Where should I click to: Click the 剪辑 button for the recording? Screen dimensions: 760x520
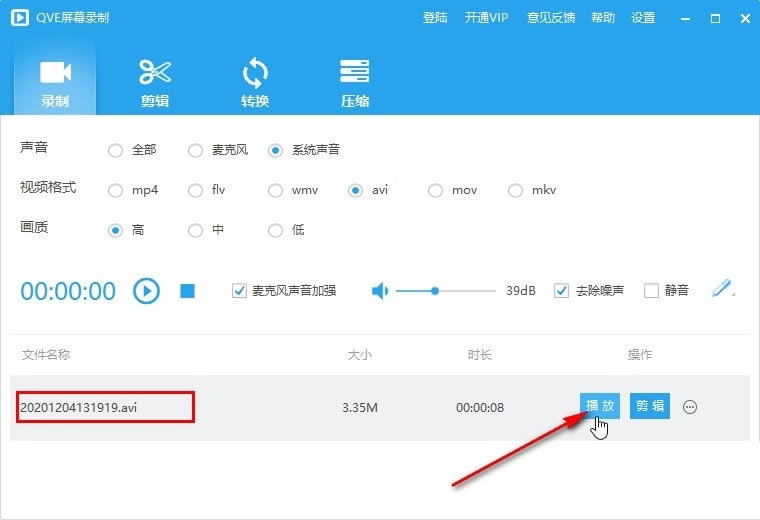[650, 406]
